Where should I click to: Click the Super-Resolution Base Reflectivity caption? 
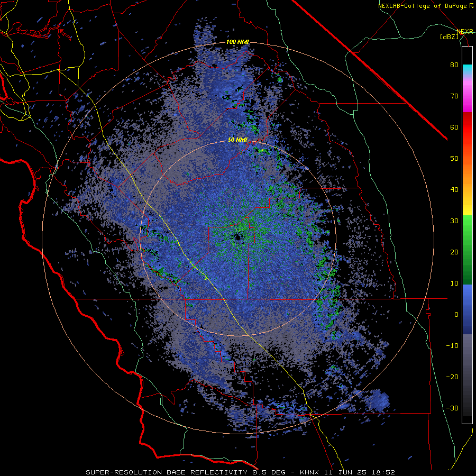(240, 472)
